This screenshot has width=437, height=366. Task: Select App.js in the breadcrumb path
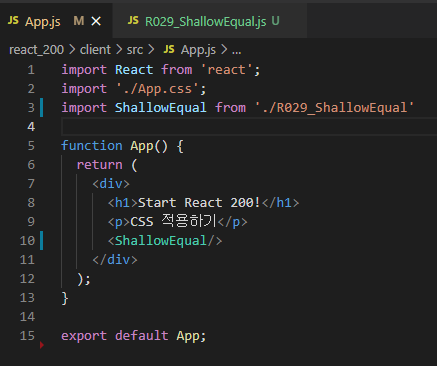click(198, 50)
